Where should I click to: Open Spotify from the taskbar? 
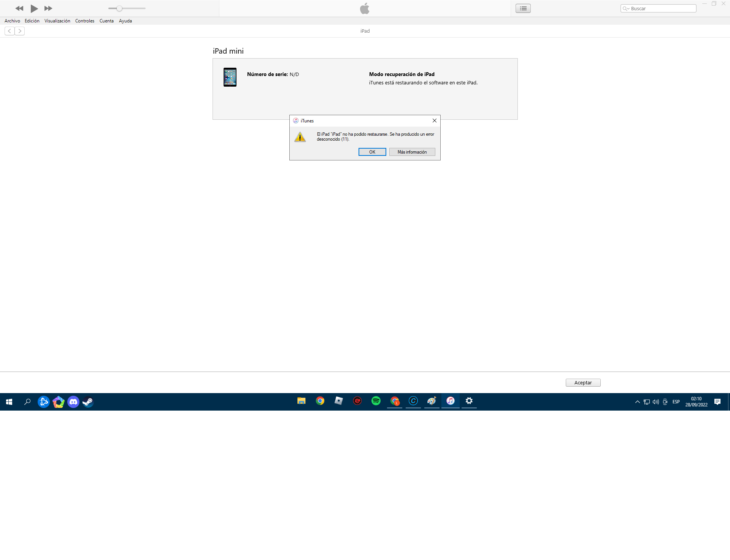(376, 401)
